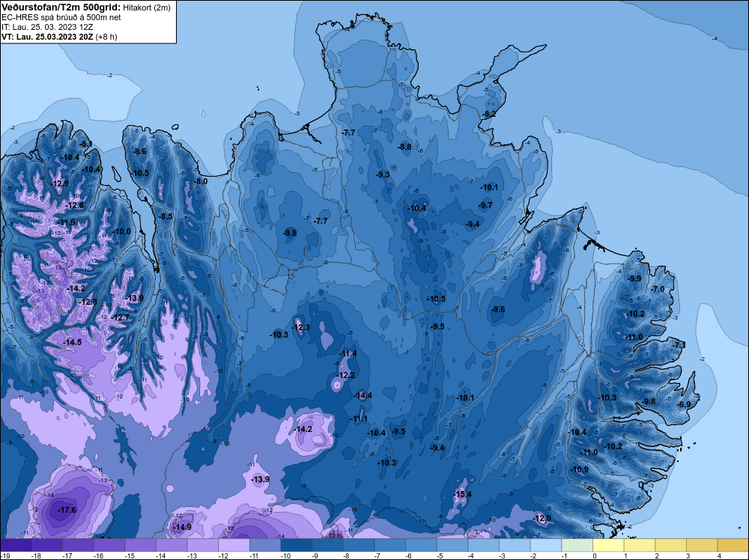Select the -12.0 temperature value
The image size is (749, 560).
point(542,518)
